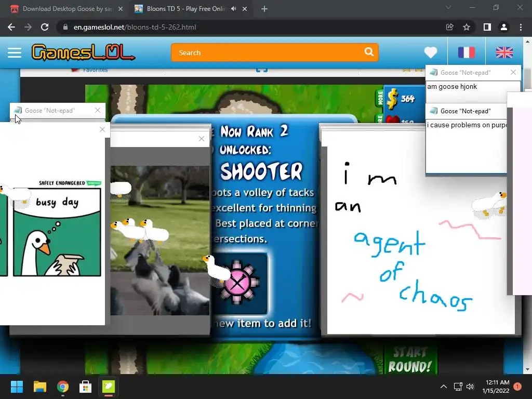Go forward with the browser's forward arrow
Viewport: 532px width, 399px height.
(x=28, y=27)
